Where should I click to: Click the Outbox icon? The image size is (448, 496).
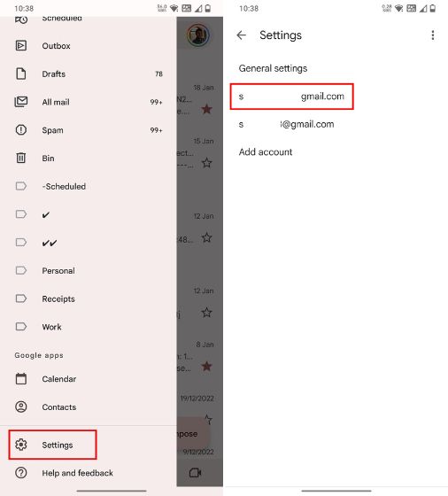click(21, 46)
